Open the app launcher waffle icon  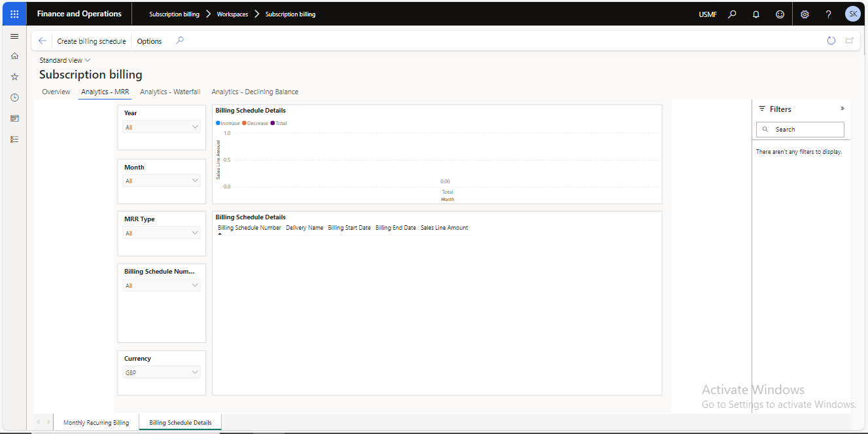point(14,14)
